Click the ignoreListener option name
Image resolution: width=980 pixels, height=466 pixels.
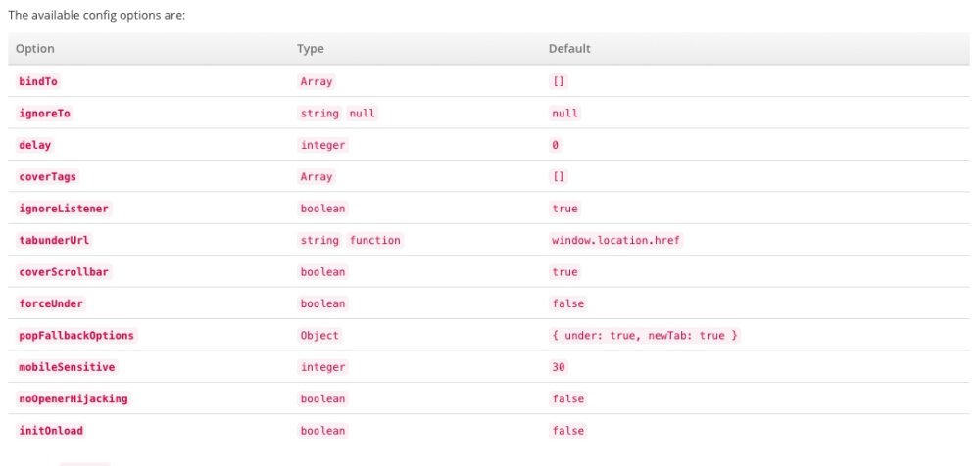[x=64, y=209]
